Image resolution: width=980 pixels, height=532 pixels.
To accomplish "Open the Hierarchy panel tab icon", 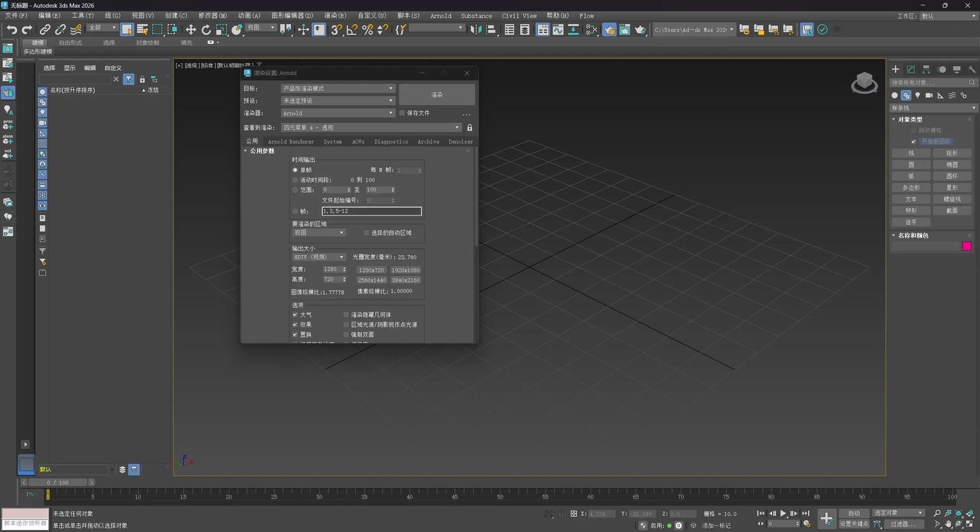I will tap(926, 69).
